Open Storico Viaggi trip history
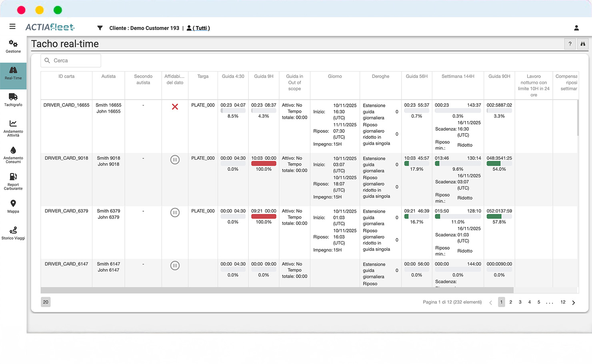The height and width of the screenshot is (364, 592). pos(13,233)
